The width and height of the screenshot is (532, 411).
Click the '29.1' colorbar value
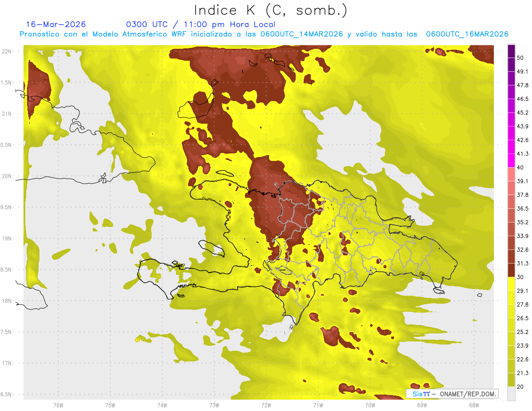[x=523, y=291]
